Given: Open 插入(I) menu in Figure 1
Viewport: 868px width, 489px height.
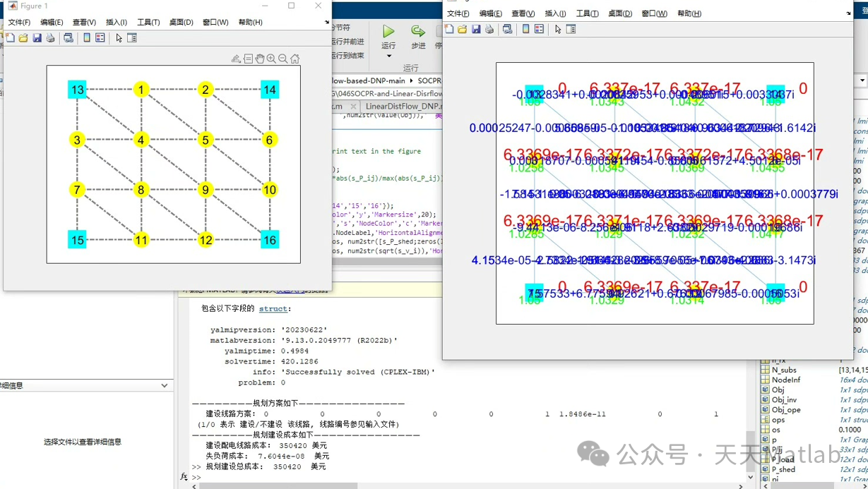Looking at the screenshot, I should pyautogui.click(x=117, y=22).
